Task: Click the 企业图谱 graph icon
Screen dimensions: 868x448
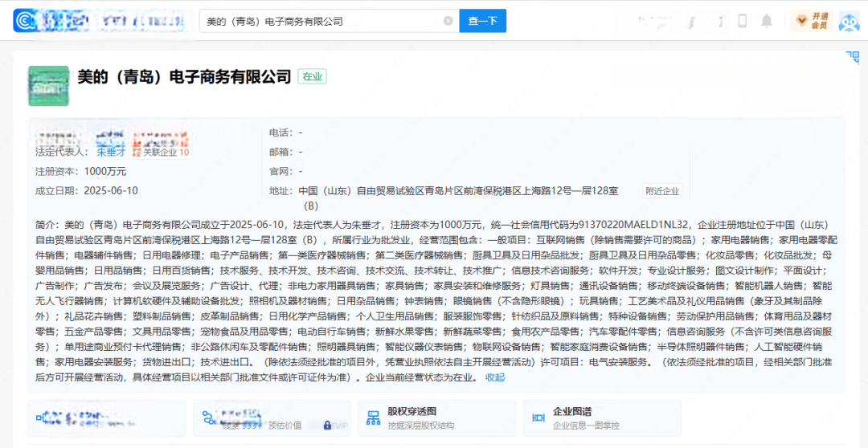Action: pyautogui.click(x=538, y=418)
